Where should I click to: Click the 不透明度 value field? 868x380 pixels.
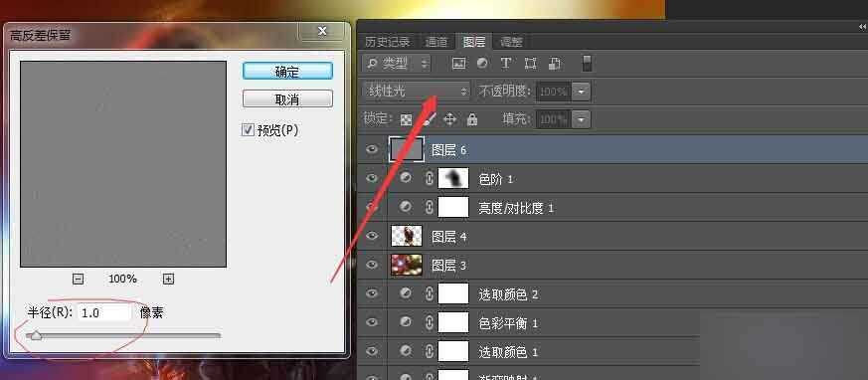(x=553, y=92)
